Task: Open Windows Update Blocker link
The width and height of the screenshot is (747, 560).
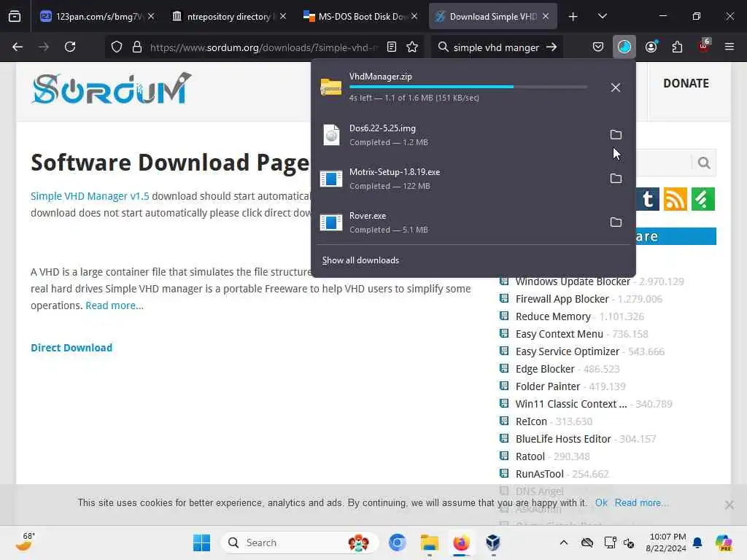Action: [573, 282]
